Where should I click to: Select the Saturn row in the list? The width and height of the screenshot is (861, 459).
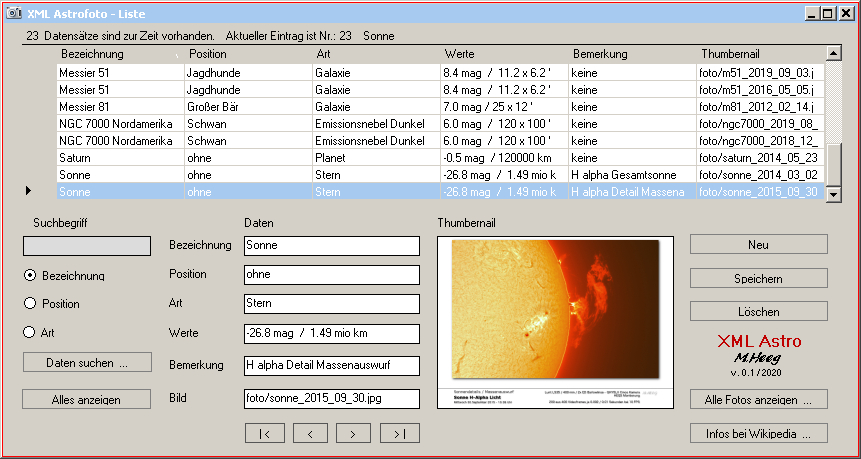click(440, 158)
